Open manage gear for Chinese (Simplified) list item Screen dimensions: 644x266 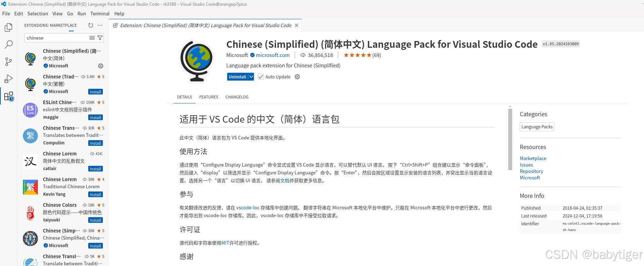tap(101, 66)
